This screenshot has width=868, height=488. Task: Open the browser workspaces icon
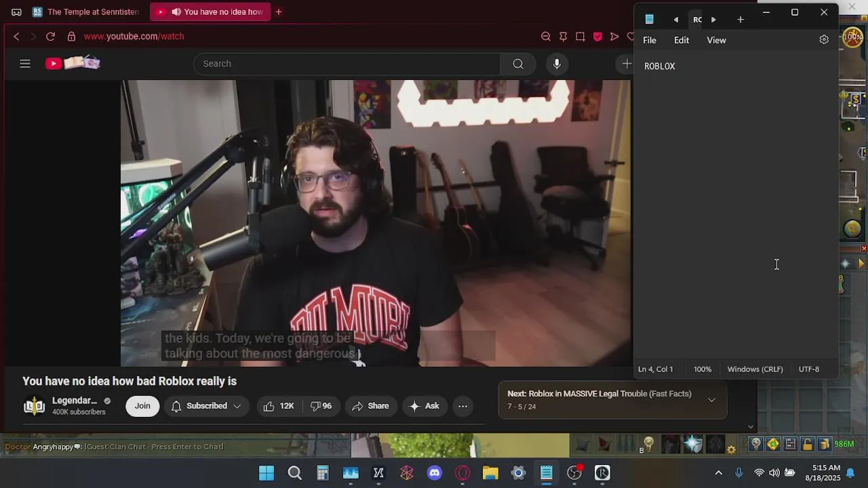16,12
